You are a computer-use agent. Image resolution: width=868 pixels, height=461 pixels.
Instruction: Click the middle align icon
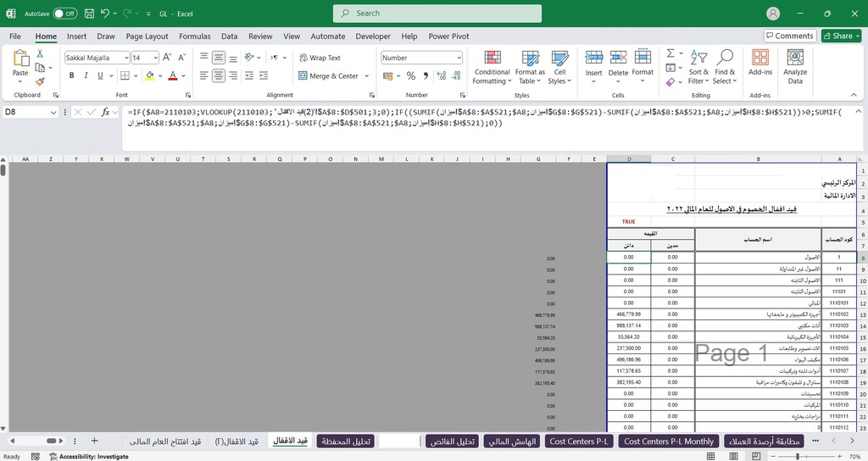(219, 57)
